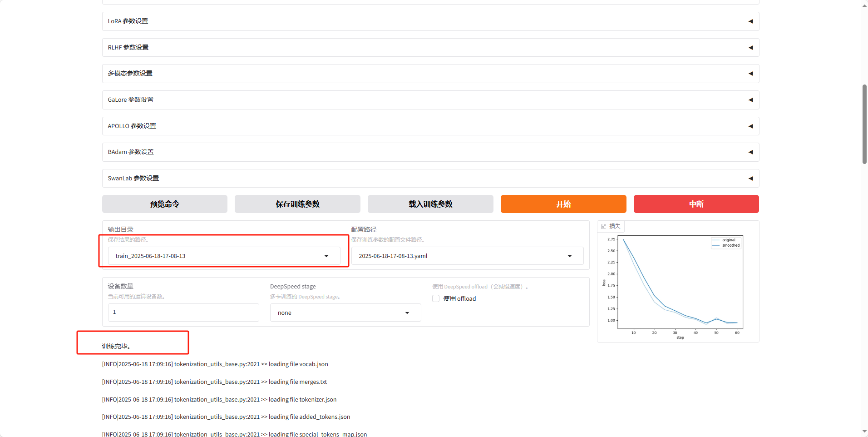Click the 保存训练参数 button
This screenshot has height=437, width=868.
click(x=297, y=204)
